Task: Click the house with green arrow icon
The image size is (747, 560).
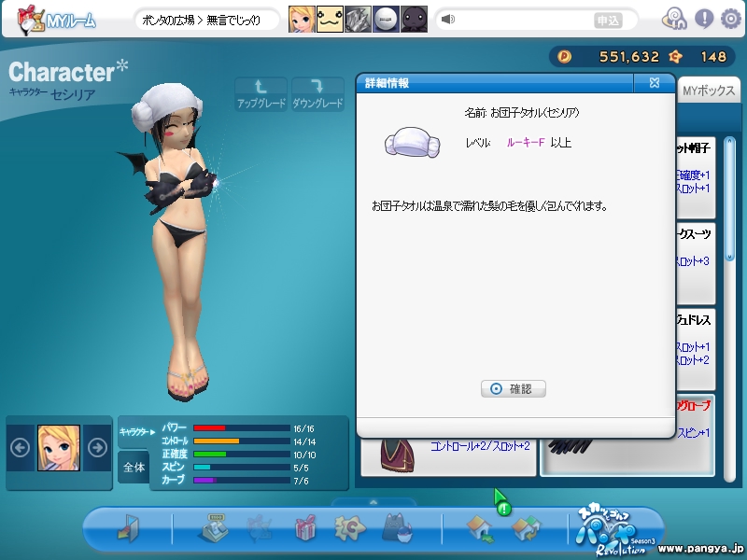Action: pos(480,528)
